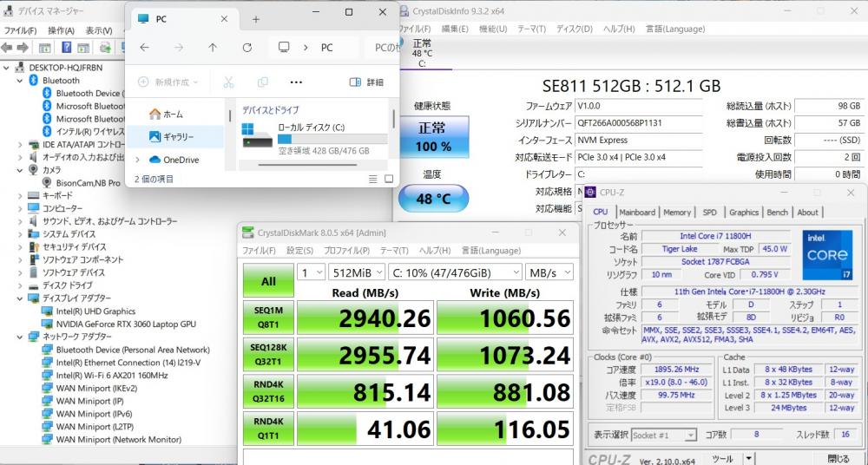The image size is (868, 465).
Task: Go up one folder in Explorer
Action: 213,48
